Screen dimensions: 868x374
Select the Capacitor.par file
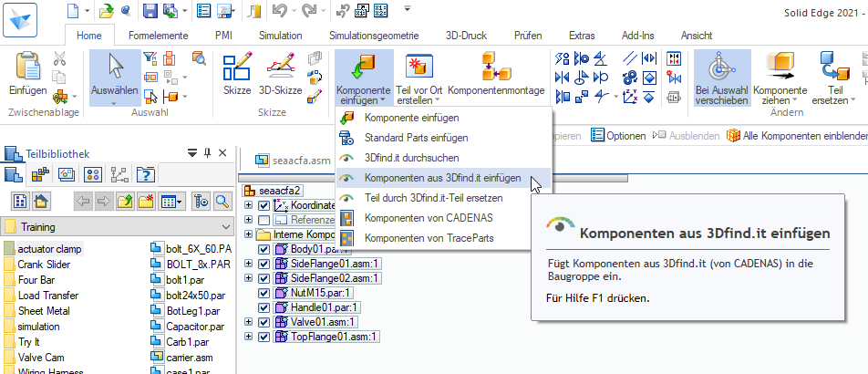click(x=195, y=327)
